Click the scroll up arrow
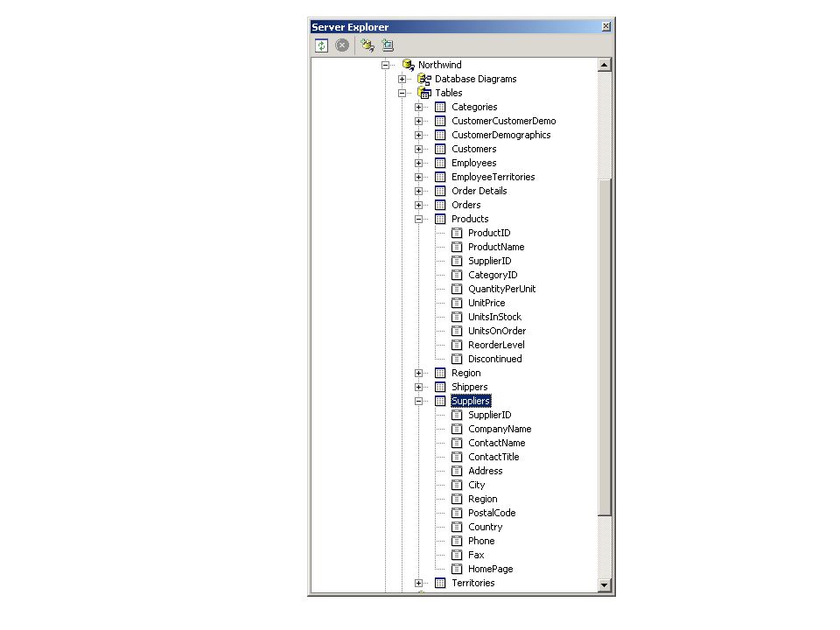This screenshot has height=630, width=840. [605, 65]
